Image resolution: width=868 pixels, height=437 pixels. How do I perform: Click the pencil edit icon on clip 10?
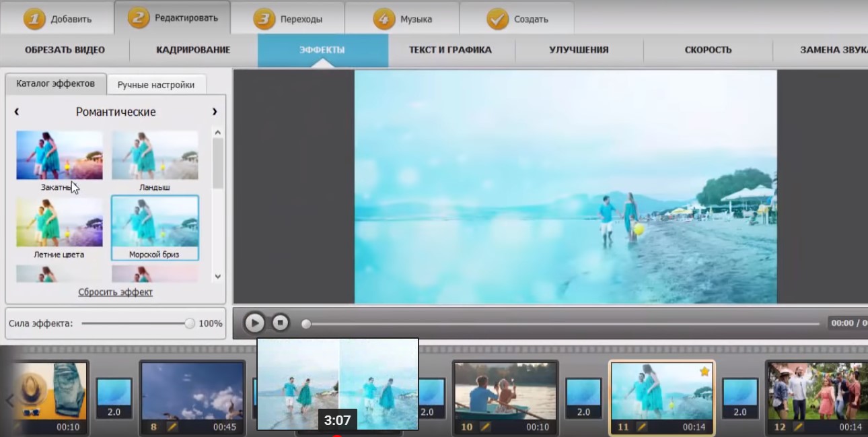coord(485,427)
